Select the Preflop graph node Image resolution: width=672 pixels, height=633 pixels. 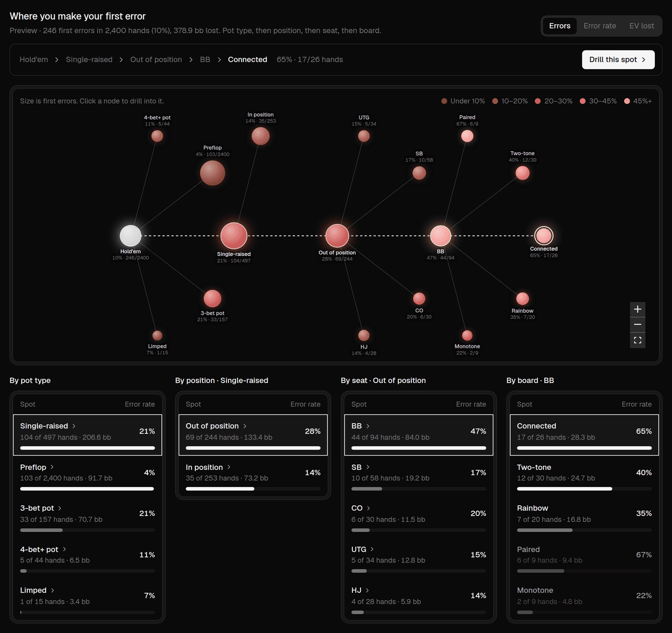coord(213,173)
